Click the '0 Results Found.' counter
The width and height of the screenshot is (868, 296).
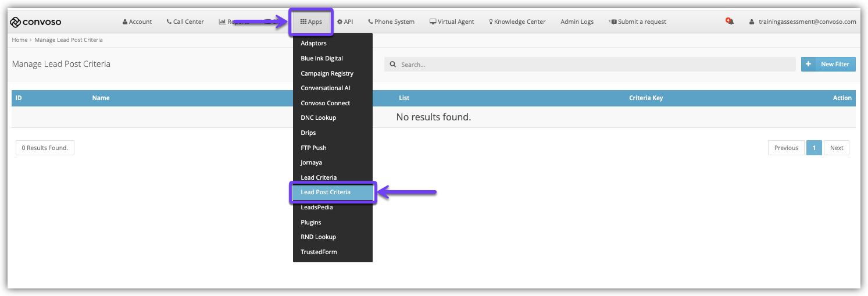coord(45,148)
